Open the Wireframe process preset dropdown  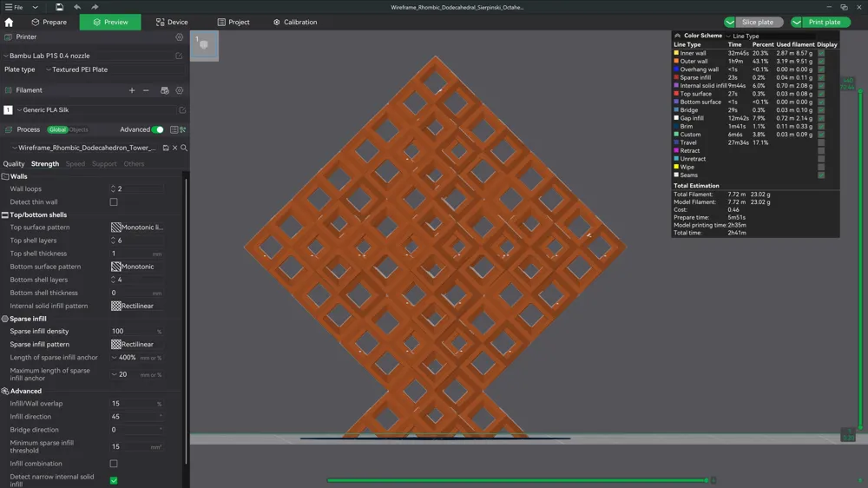click(85, 148)
